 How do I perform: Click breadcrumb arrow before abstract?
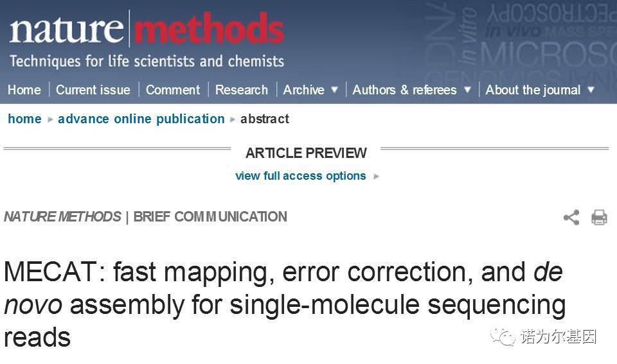[233, 119]
